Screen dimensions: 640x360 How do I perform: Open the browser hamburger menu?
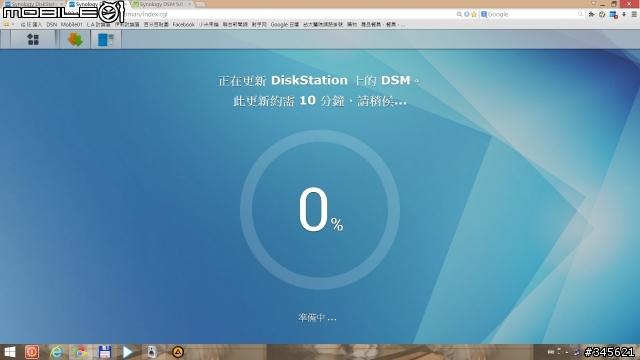[634, 14]
